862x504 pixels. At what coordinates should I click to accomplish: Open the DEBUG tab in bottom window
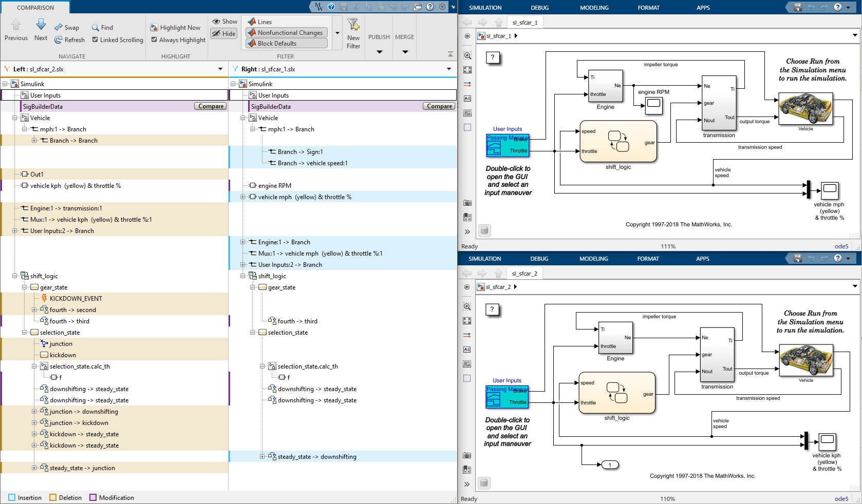pyautogui.click(x=539, y=259)
